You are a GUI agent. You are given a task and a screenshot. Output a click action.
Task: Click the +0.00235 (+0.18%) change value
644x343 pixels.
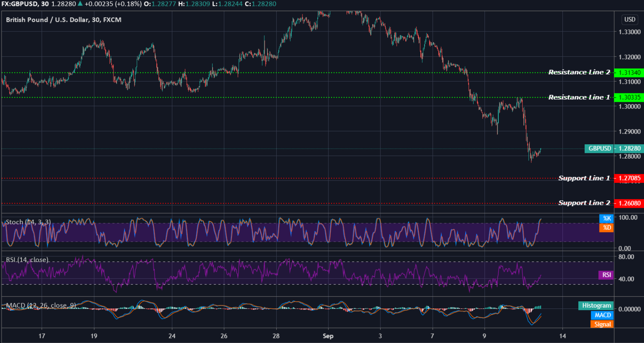click(x=113, y=4)
